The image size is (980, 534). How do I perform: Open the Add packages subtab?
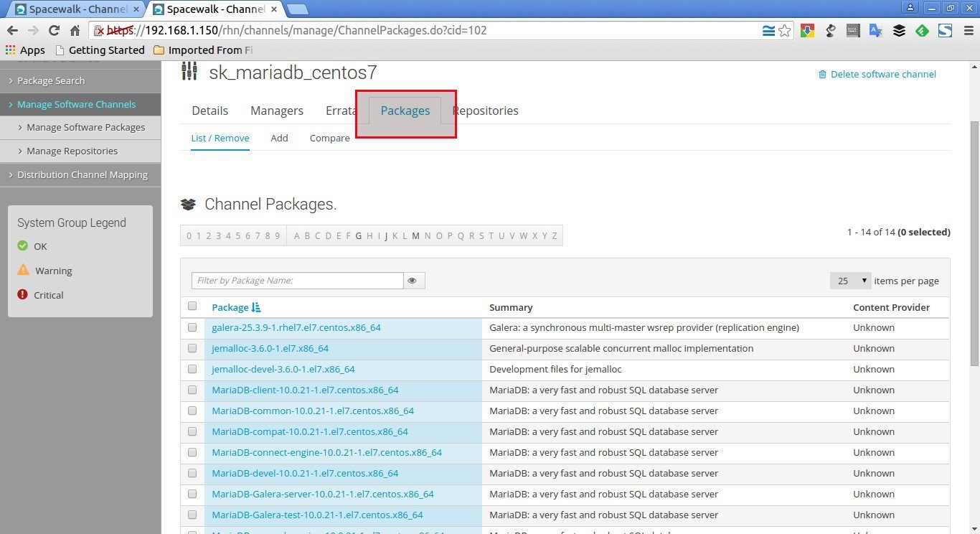click(x=279, y=138)
